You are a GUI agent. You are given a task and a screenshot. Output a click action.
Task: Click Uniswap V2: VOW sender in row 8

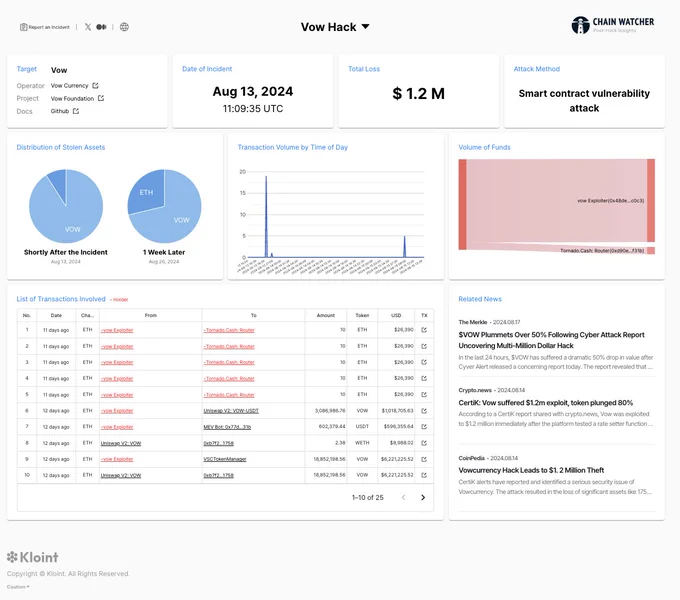tap(121, 443)
